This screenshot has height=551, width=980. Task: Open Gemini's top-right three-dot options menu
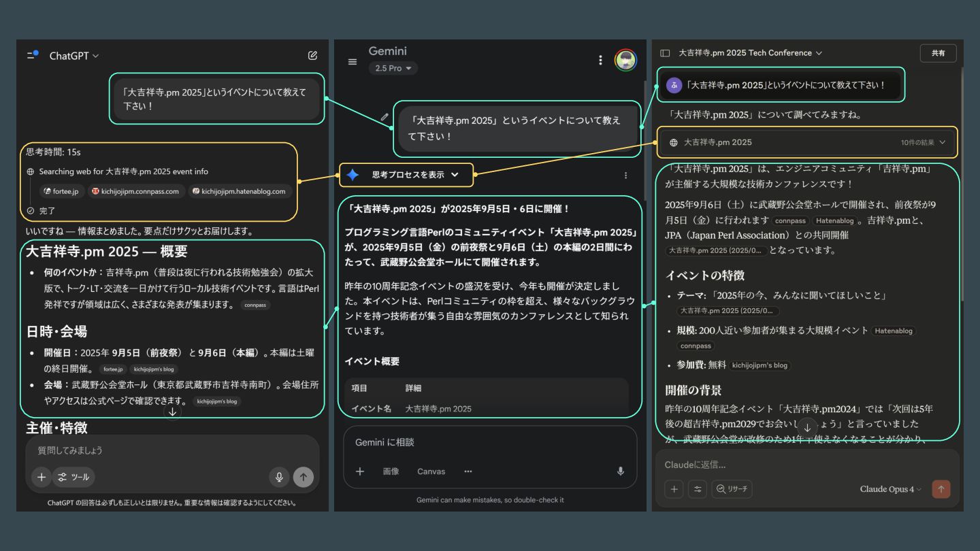pos(600,60)
